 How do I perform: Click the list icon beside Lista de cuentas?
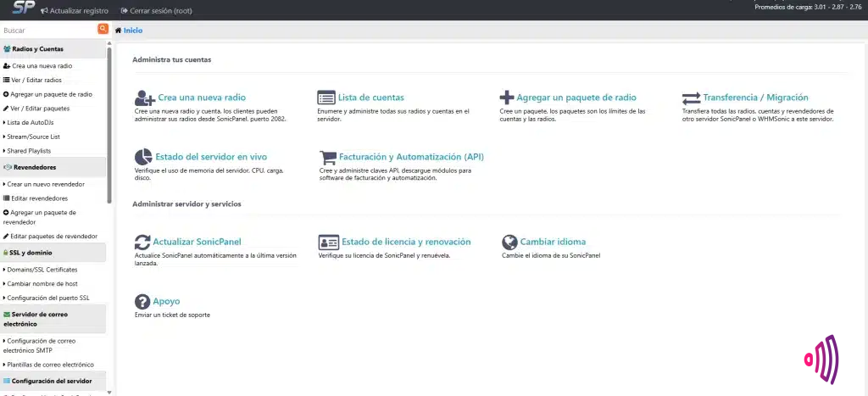click(326, 98)
